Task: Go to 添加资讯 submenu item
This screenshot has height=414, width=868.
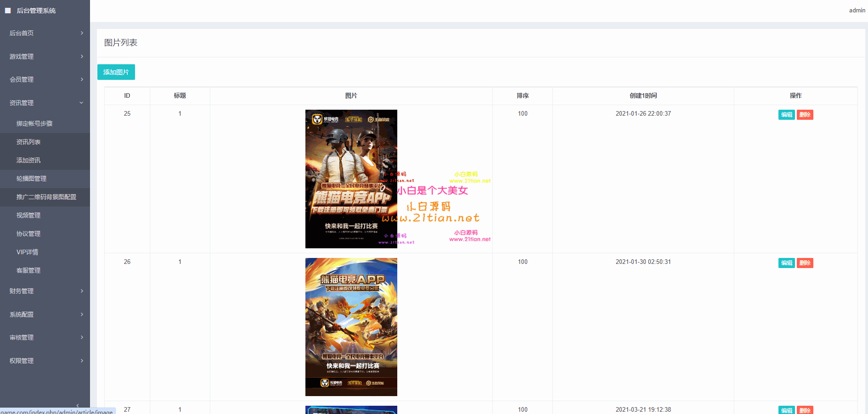Action: [45, 160]
